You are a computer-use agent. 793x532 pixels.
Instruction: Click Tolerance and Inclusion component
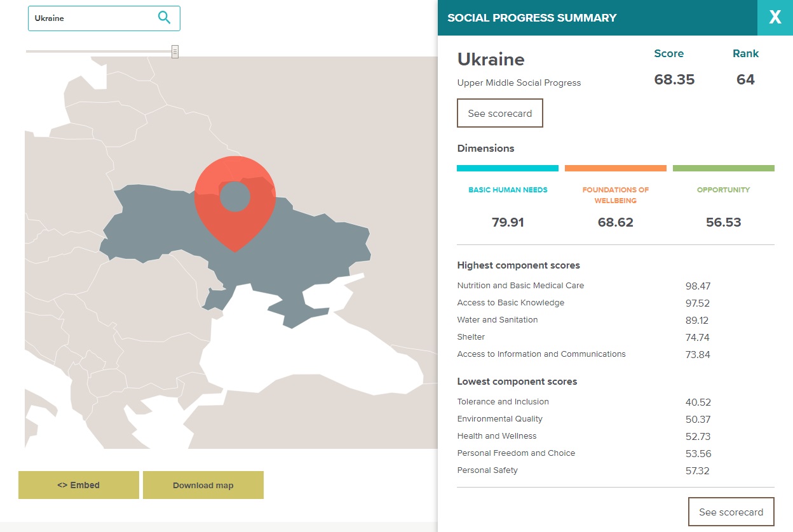tap(503, 402)
